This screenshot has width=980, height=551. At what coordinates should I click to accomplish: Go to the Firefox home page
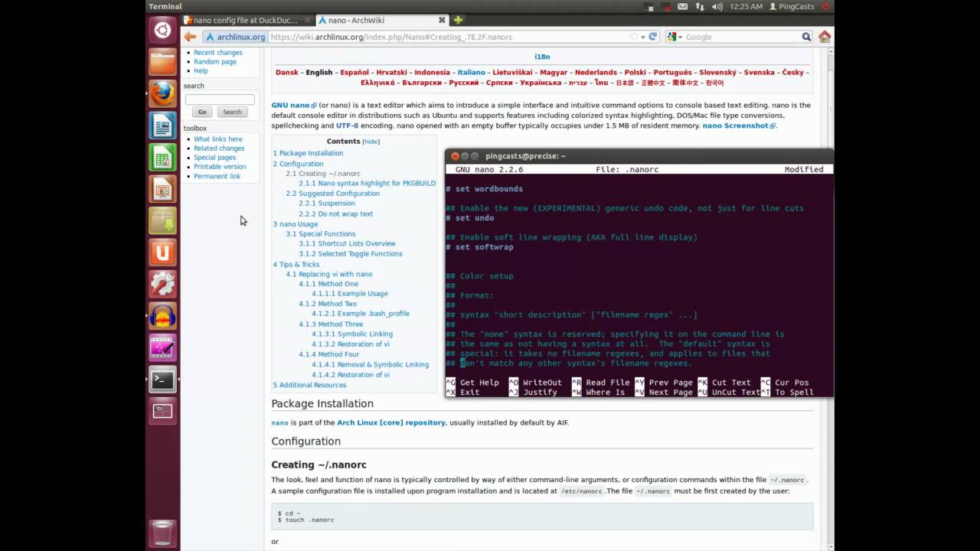825,37
